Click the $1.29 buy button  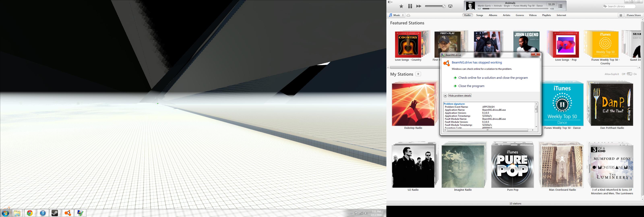coord(552,4)
